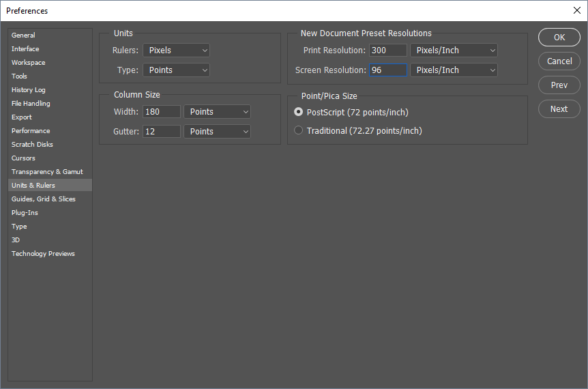The height and width of the screenshot is (389, 588).
Task: Go to Guides, Grid & Slices preferences
Action: (44, 199)
